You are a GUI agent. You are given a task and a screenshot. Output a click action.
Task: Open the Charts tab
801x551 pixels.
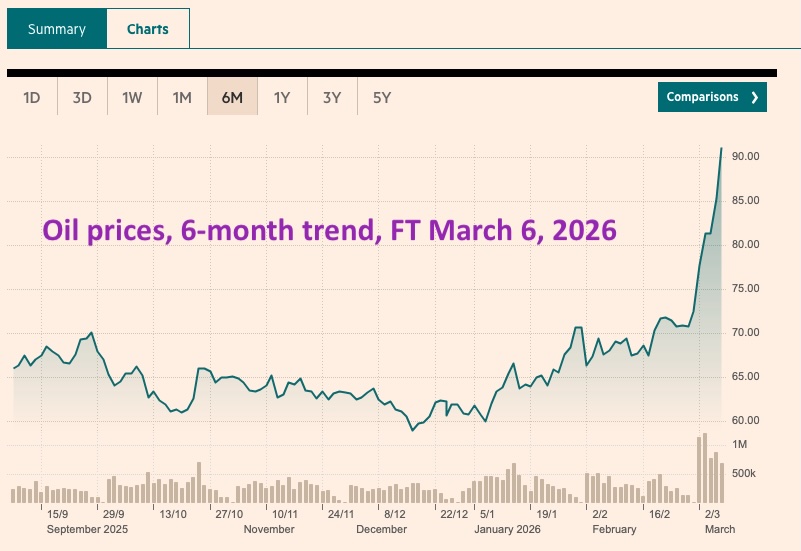(147, 29)
